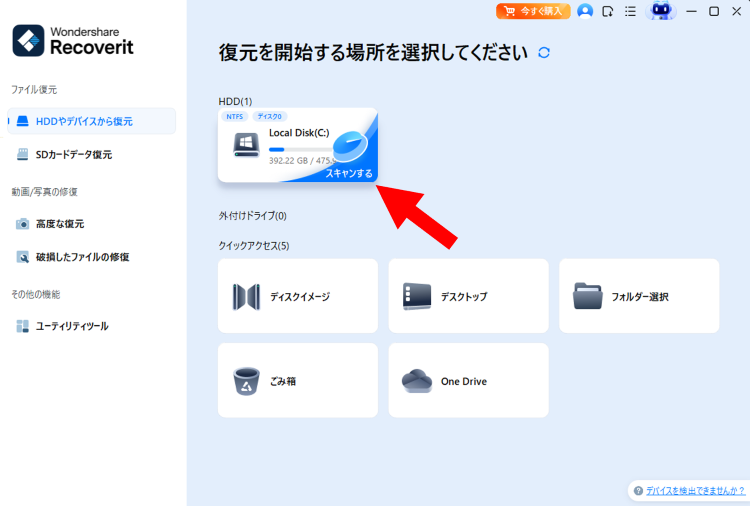Open the hamburger list menu icon
The height and width of the screenshot is (506, 750).
pos(630,11)
